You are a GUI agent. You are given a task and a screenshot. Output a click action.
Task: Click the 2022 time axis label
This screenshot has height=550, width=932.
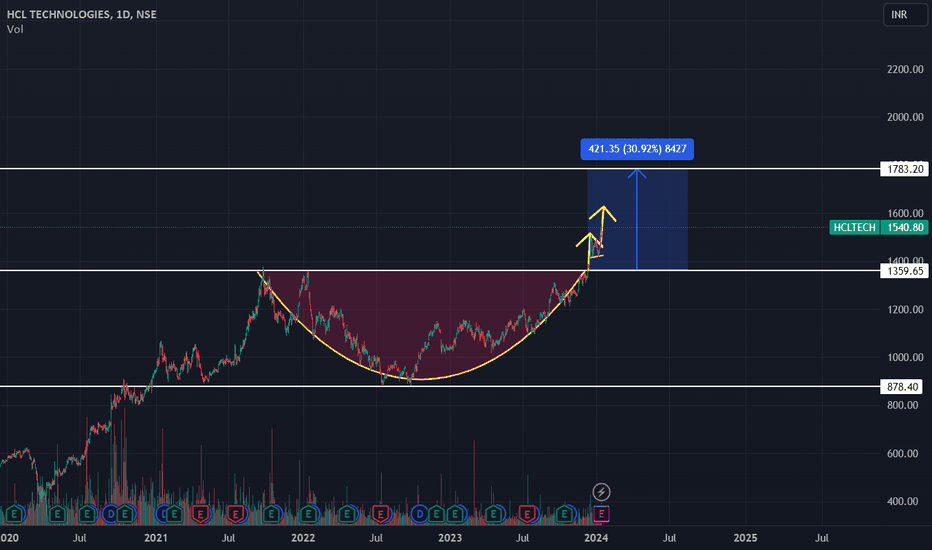(303, 538)
